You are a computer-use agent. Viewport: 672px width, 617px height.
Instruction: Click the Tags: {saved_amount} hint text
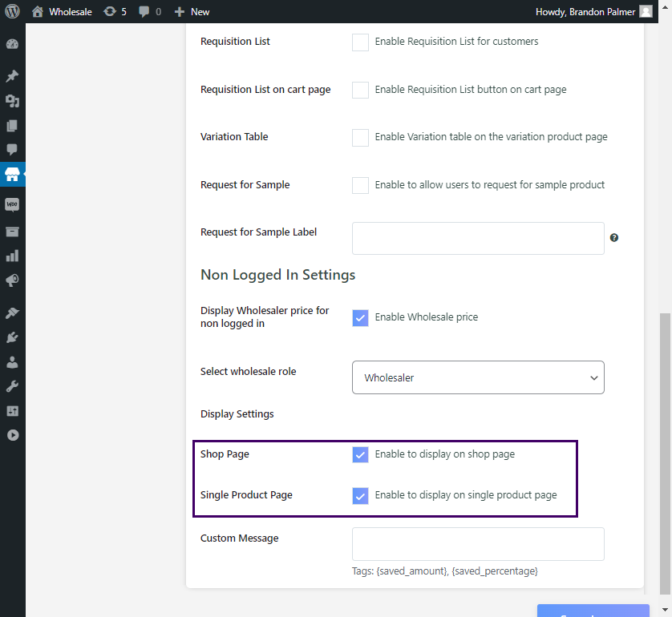(x=445, y=571)
